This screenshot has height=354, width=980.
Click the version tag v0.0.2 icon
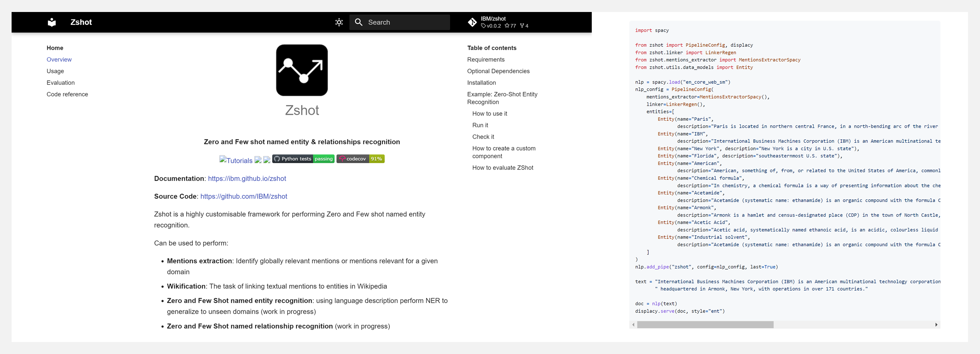pos(483,26)
